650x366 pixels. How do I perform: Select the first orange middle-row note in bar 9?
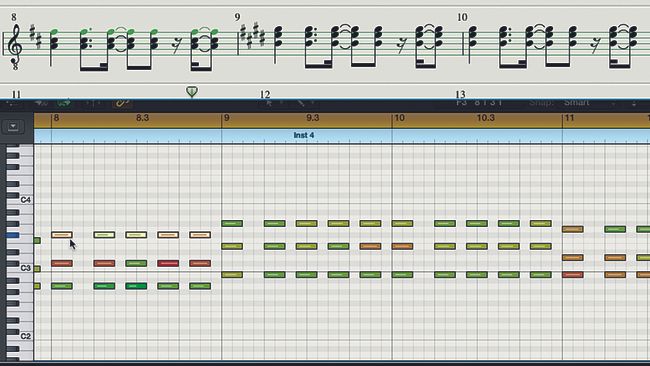point(370,246)
